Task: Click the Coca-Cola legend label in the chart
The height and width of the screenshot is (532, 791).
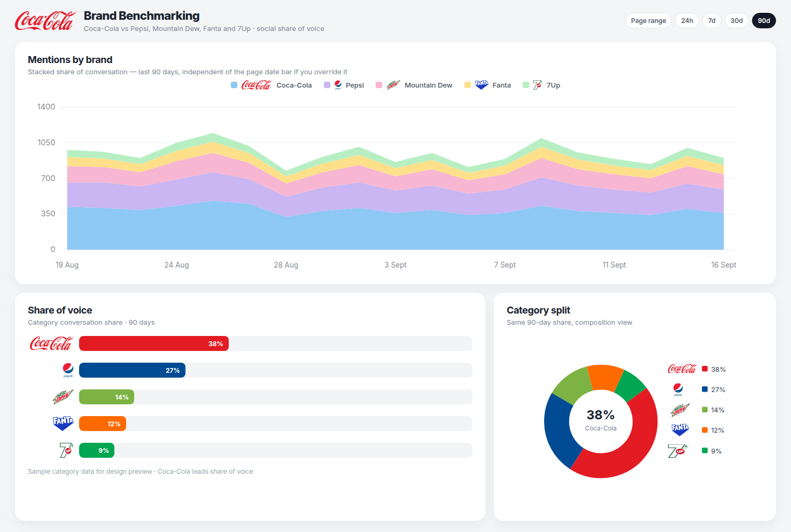Action: [x=294, y=85]
